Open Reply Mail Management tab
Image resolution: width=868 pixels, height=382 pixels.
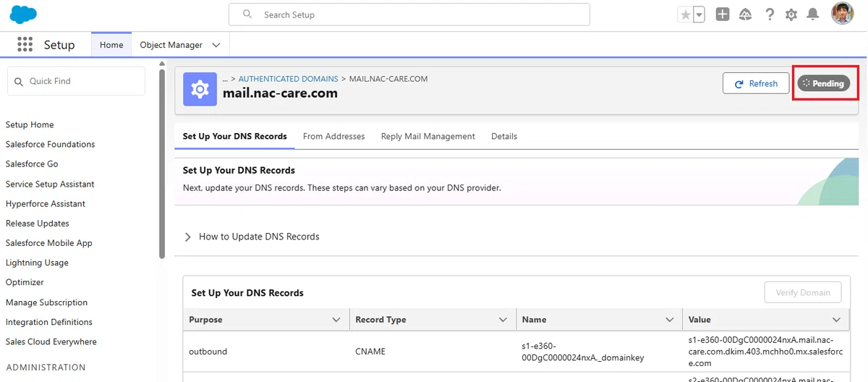tap(428, 136)
